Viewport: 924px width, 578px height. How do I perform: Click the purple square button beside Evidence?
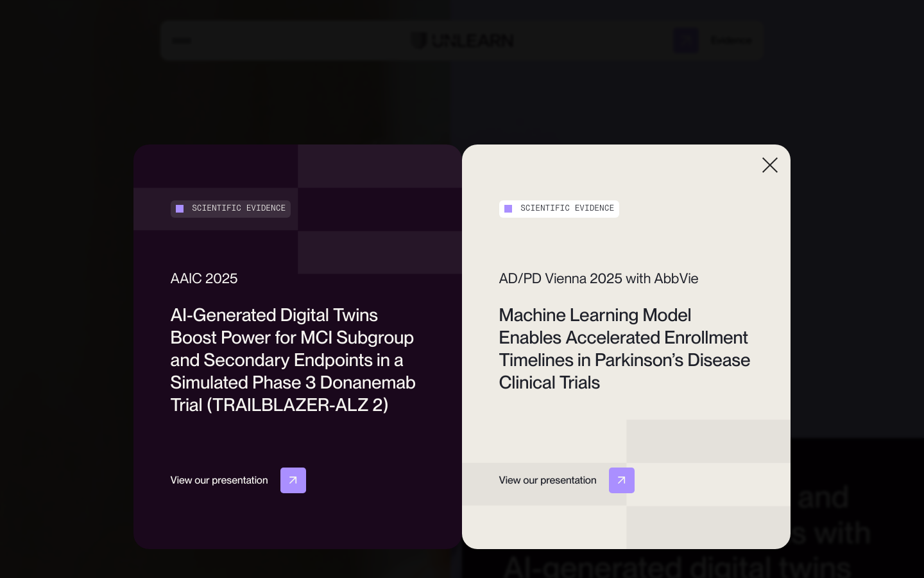685,40
